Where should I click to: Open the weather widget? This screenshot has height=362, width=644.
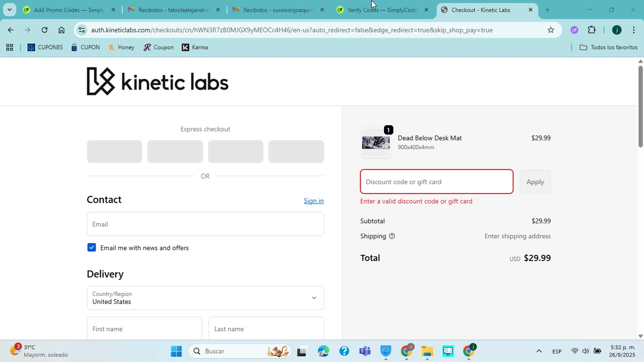pos(39,351)
